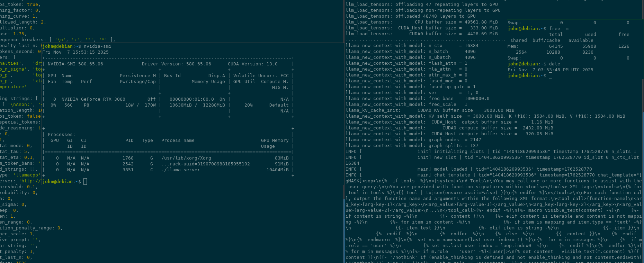This screenshot has height=263, width=644.
Task: Click the 'n_batch' parameter name in log
Action: (x=438, y=52)
